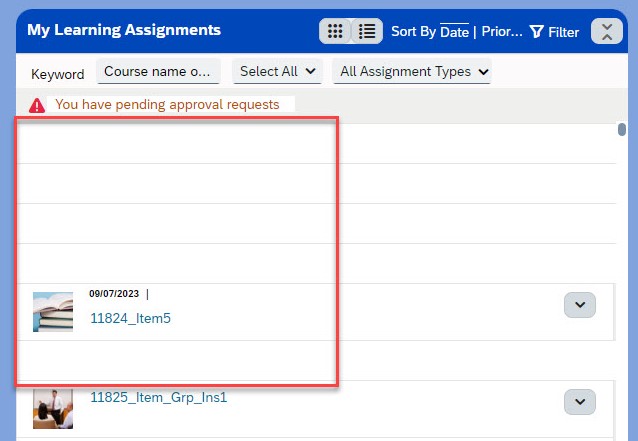Sort assignments by Date
This screenshot has width=638, height=441.
click(454, 32)
